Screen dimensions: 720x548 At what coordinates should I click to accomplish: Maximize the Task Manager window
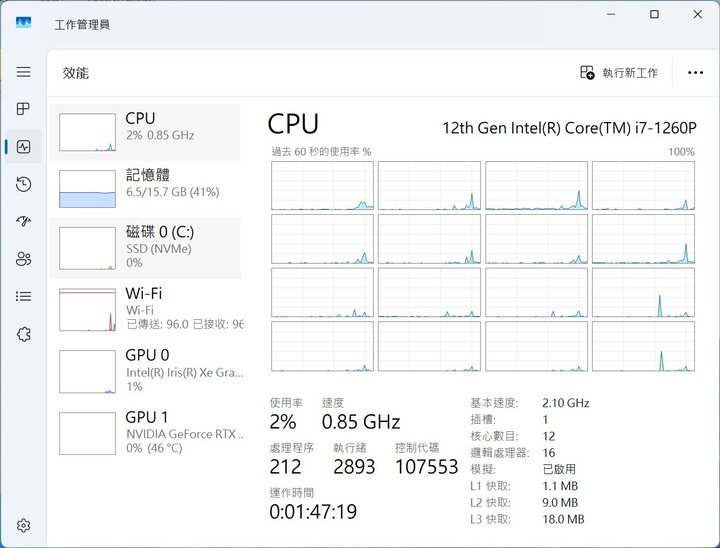click(x=654, y=15)
